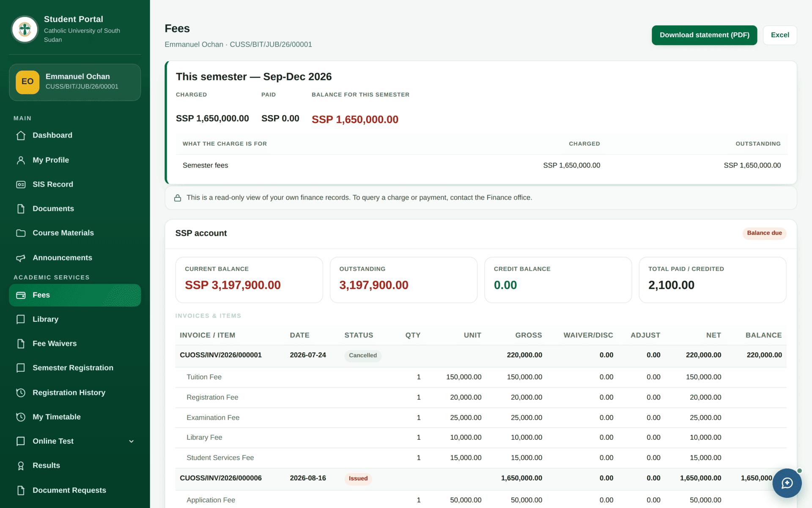Click the Announcements megaphone icon

21,258
